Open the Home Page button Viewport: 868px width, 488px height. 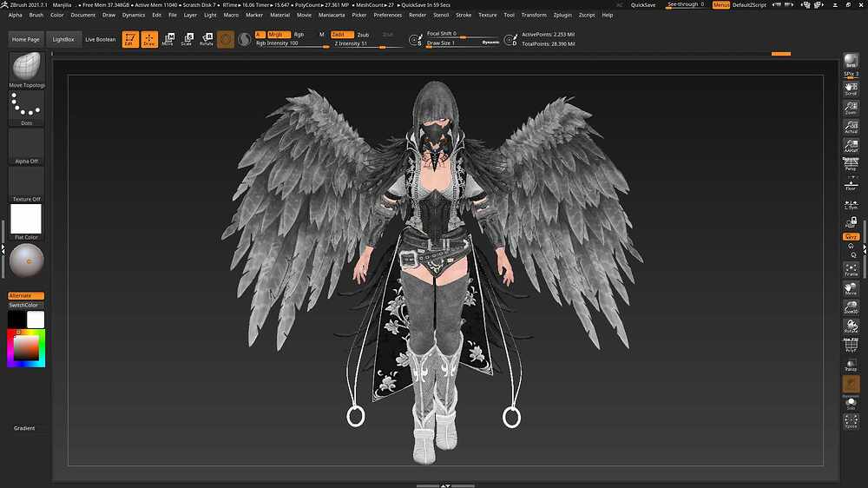(26, 39)
